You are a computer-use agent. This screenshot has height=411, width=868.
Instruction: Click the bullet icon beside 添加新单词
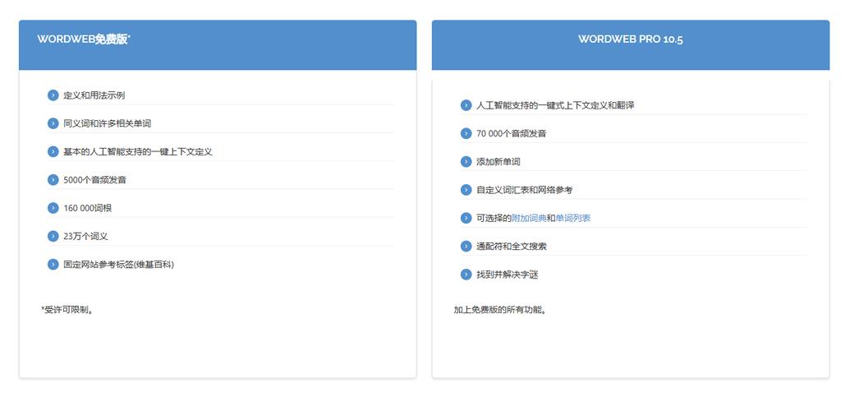pos(466,162)
